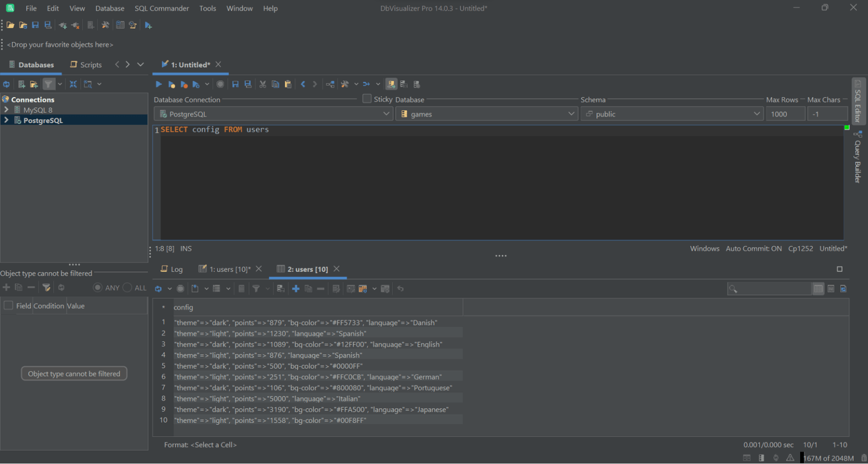Click Auto Commit: ON in editor status bar

[x=754, y=249]
